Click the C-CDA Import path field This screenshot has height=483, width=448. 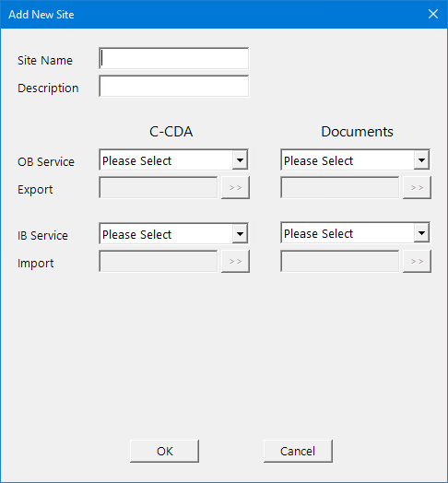tap(159, 261)
